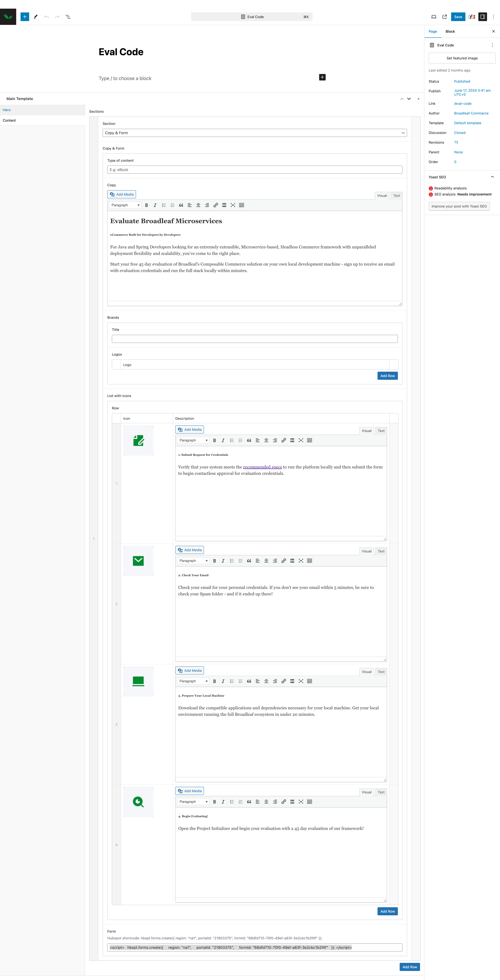This screenshot has height=980, width=500.
Task: Click the black add block plus button
Action: point(322,77)
